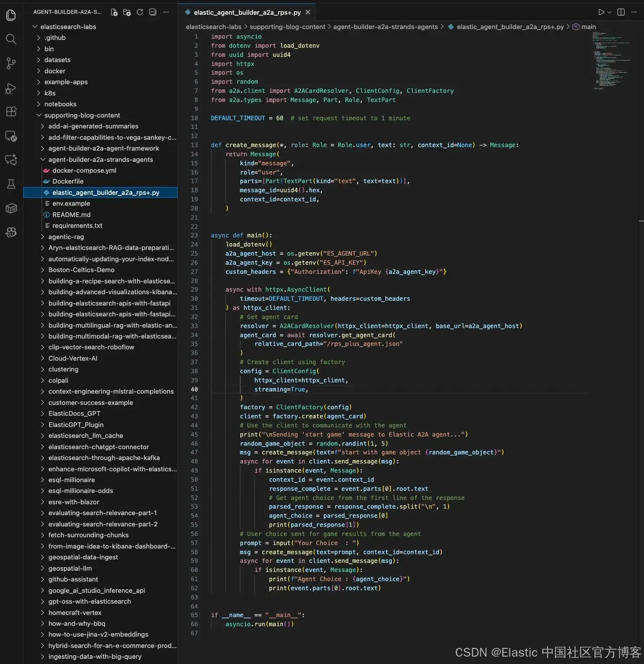Expand the agentic-rag folder

pyautogui.click(x=66, y=237)
